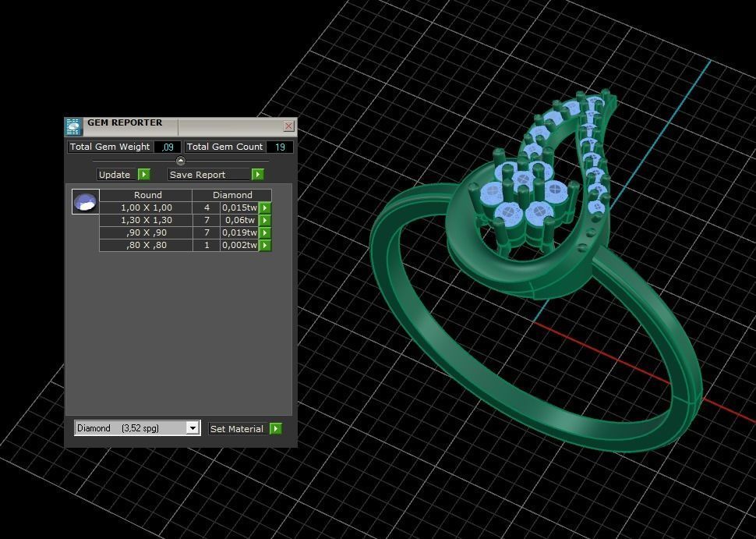Click the count 1 in the ,80 row
This screenshot has height=539, width=756.
[x=207, y=246]
